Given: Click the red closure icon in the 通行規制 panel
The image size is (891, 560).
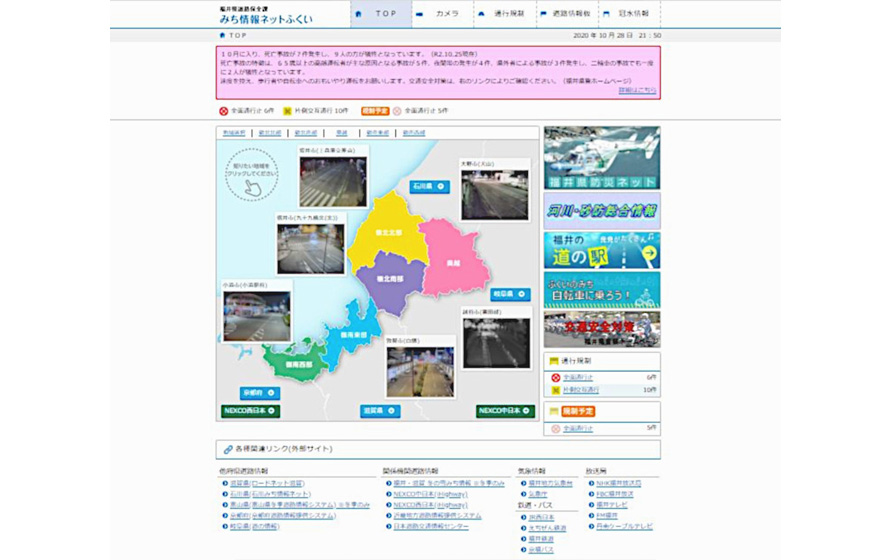Looking at the screenshot, I should [555, 378].
